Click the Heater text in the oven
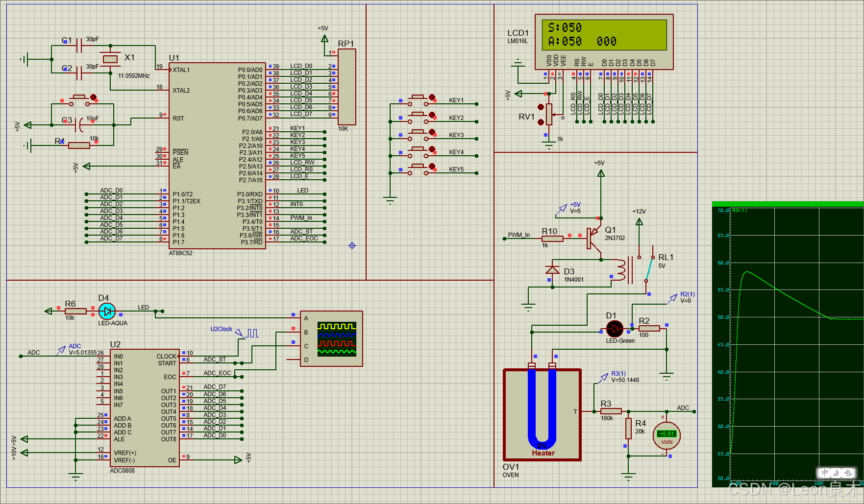 coord(543,453)
